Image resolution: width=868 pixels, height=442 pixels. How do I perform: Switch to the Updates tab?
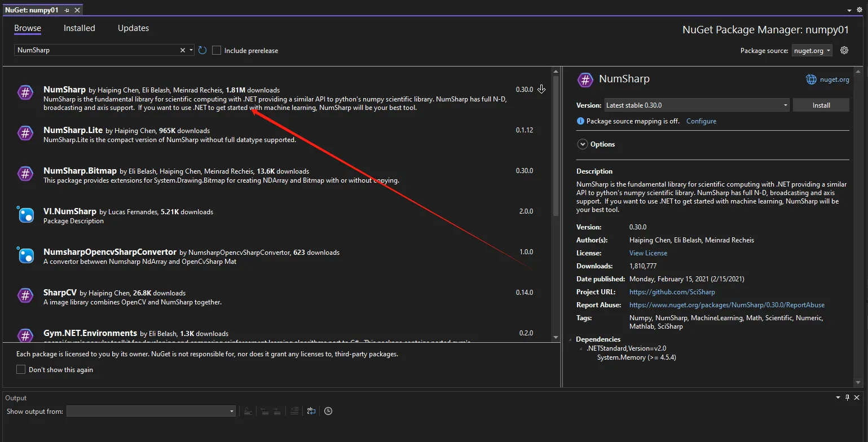133,28
